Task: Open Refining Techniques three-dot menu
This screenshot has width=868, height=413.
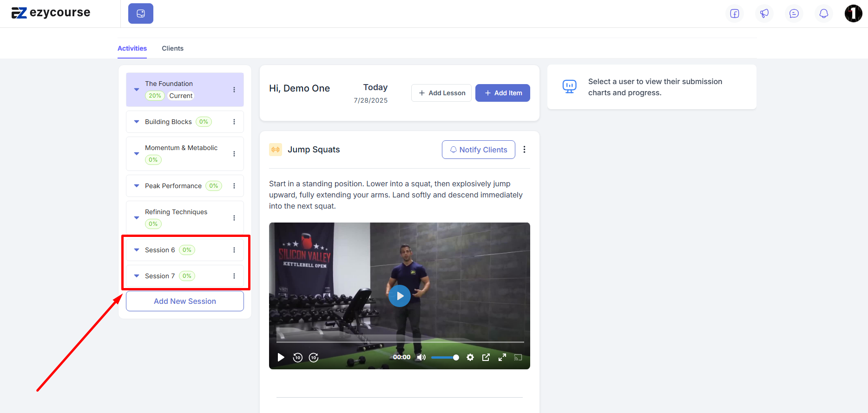Action: [234, 218]
